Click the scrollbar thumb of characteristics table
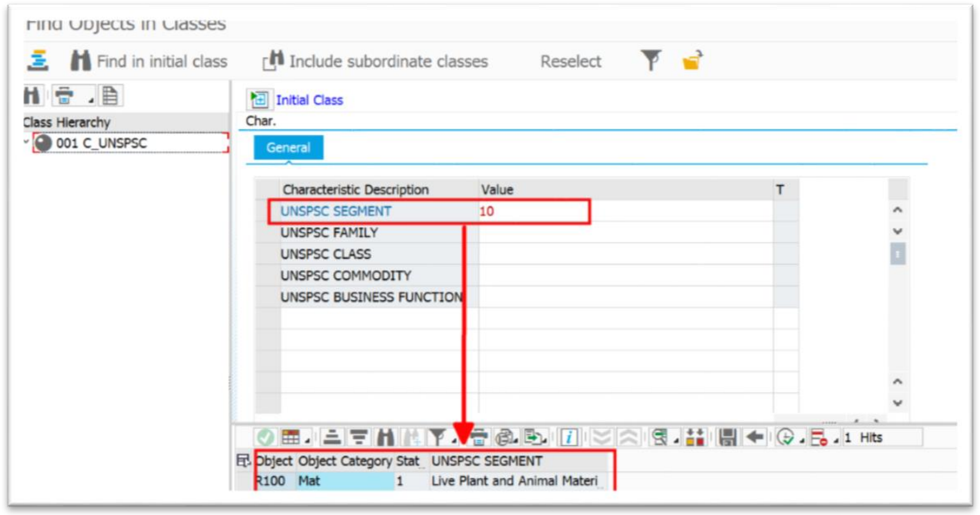The height and width of the screenshot is (515, 980). click(x=898, y=254)
